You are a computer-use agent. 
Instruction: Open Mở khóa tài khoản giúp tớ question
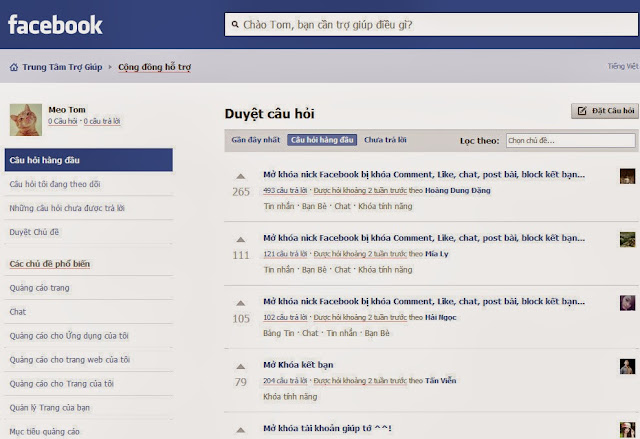pos(327,428)
